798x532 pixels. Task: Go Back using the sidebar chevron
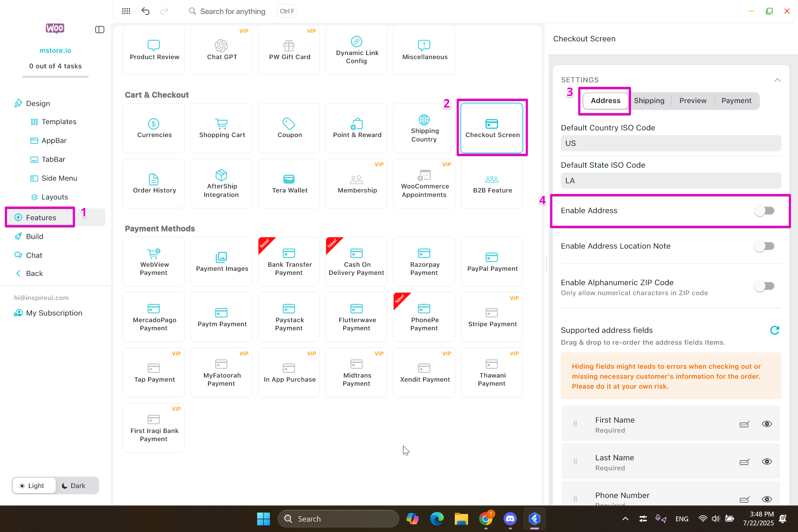[18, 273]
